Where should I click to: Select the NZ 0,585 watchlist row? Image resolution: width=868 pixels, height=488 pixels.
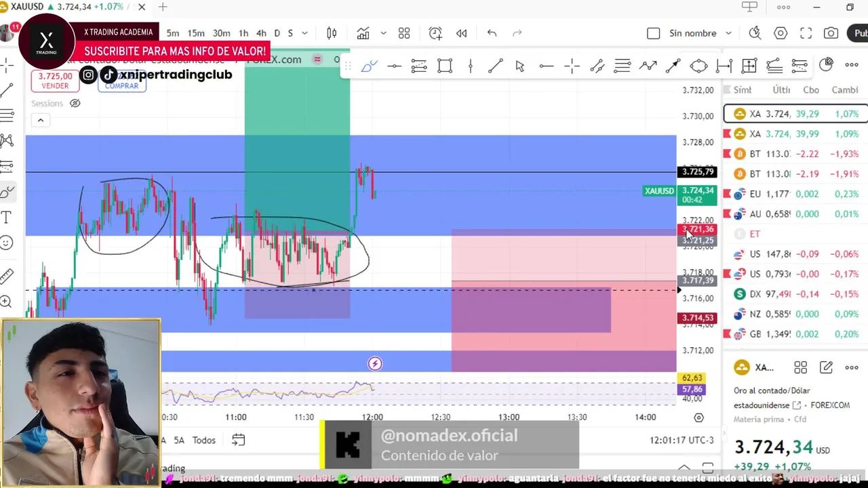coord(795,314)
